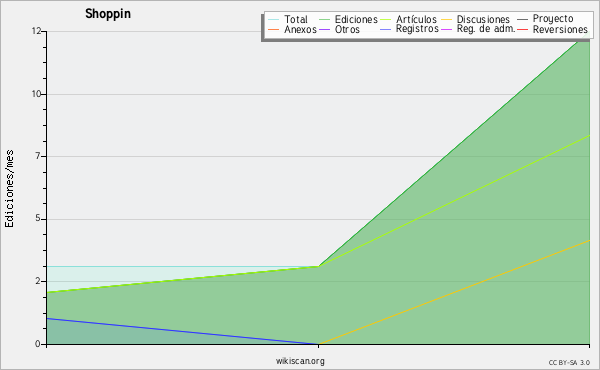Click the purple Otros legend line

pyautogui.click(x=324, y=29)
